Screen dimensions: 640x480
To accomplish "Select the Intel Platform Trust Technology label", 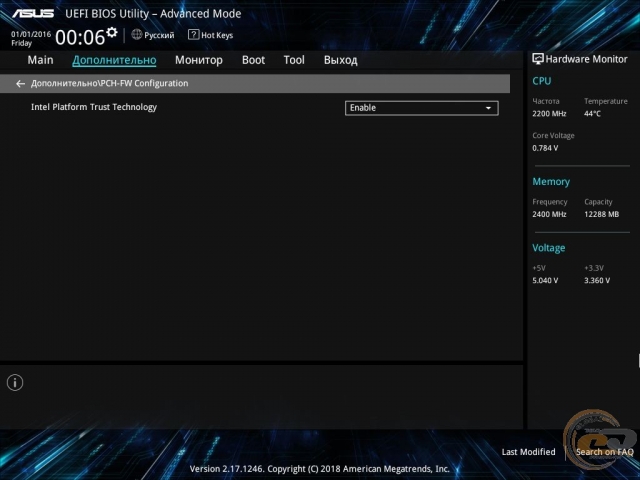I will click(94, 107).
